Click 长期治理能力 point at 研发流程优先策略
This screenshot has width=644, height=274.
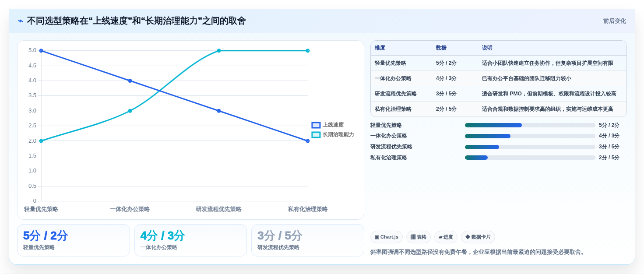click(x=219, y=51)
